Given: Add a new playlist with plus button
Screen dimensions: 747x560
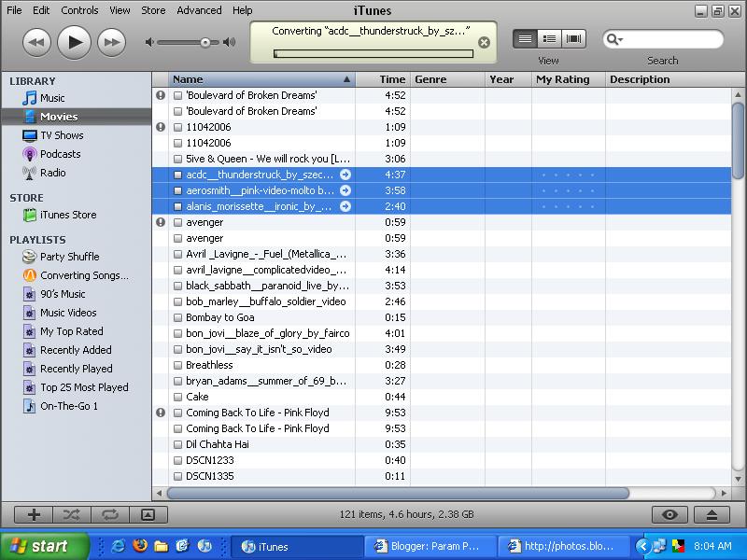Looking at the screenshot, I should (x=34, y=515).
